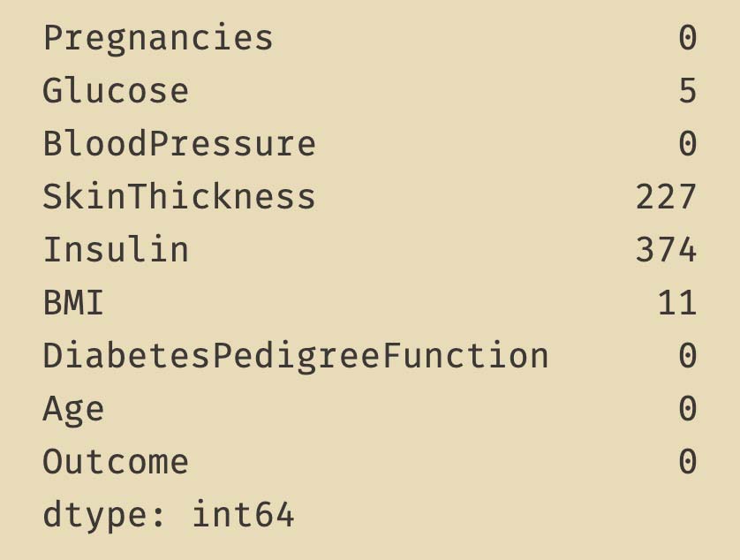Select the SkinThickness count 227
Viewport: 740px width, 560px height.
click(667, 197)
